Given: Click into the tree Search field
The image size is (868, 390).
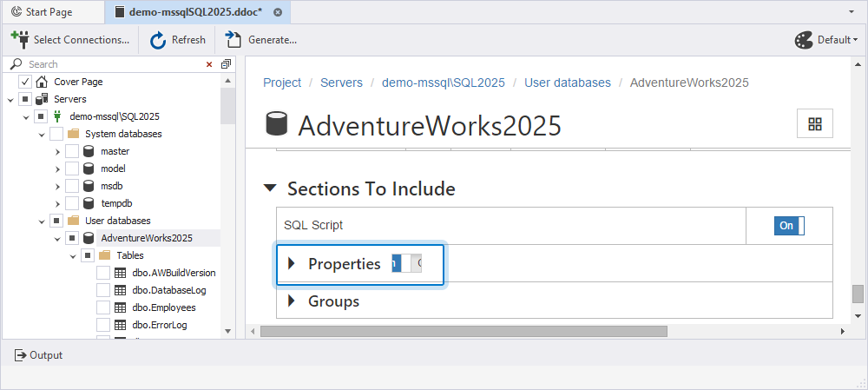Looking at the screenshot, I should point(114,64).
